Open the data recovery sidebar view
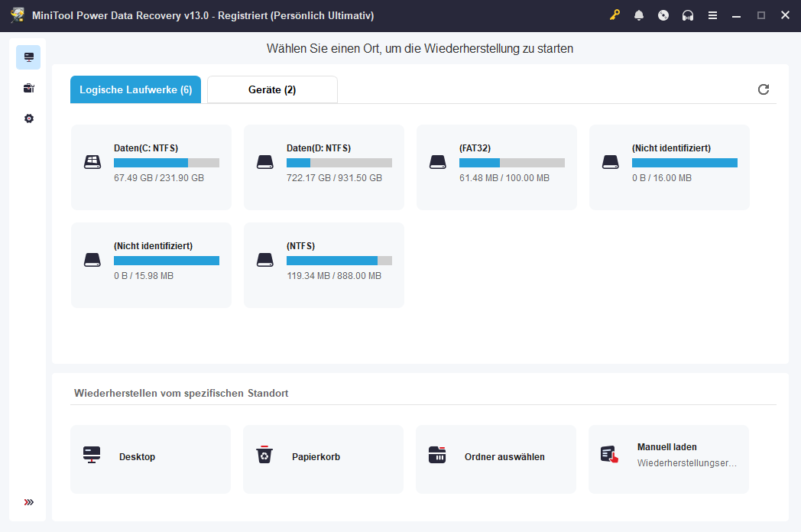 pyautogui.click(x=28, y=57)
